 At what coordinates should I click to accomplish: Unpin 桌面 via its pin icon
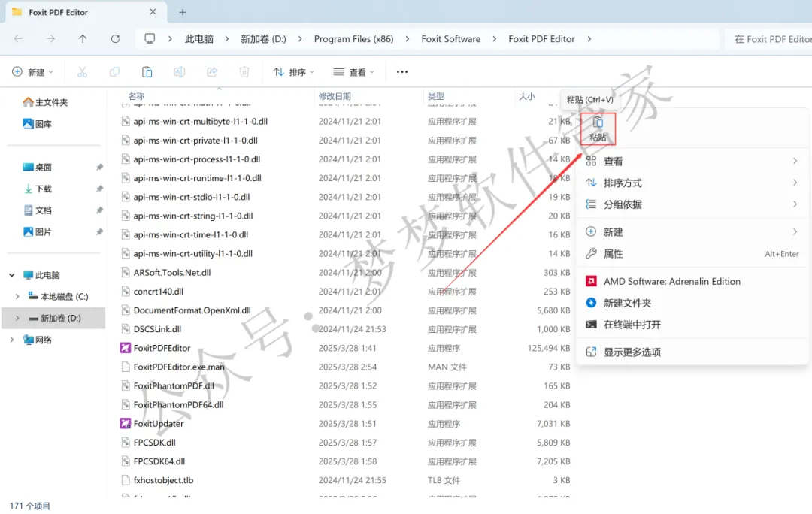pos(99,167)
